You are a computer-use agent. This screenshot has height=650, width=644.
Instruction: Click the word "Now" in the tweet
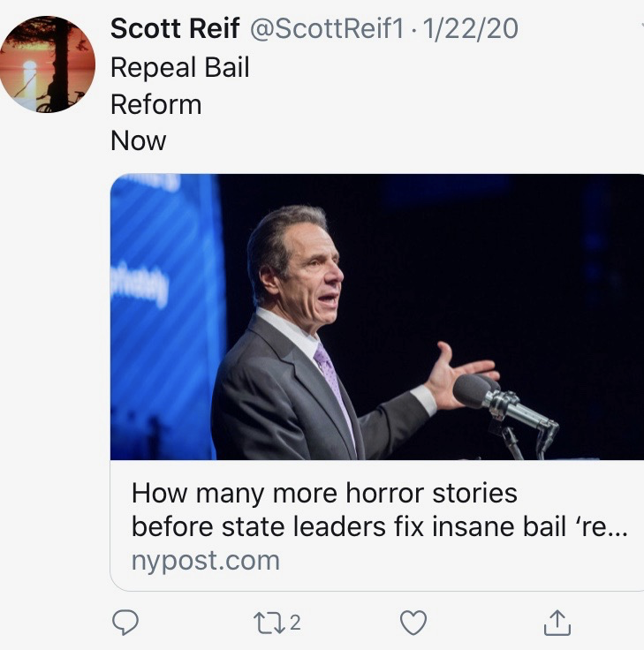point(138,140)
